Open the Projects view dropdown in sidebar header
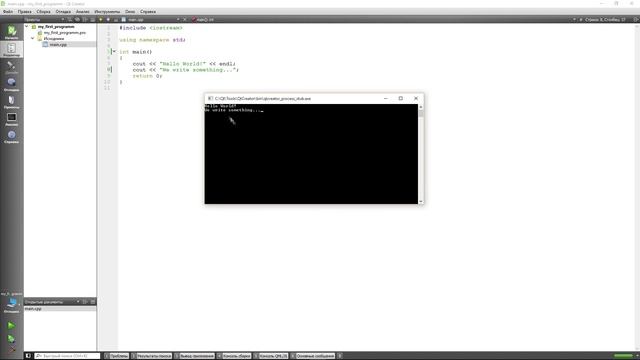The image size is (640, 360). point(62,20)
